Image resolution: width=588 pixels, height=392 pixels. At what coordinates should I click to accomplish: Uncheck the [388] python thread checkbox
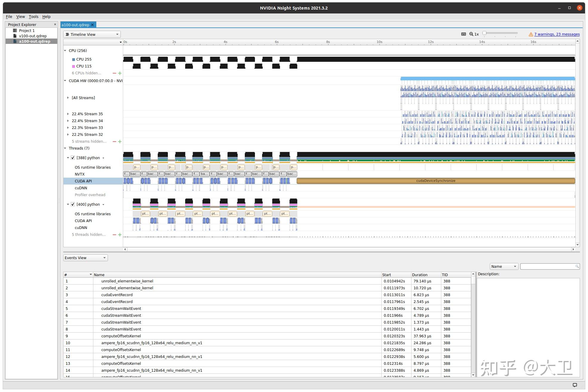[x=73, y=158]
